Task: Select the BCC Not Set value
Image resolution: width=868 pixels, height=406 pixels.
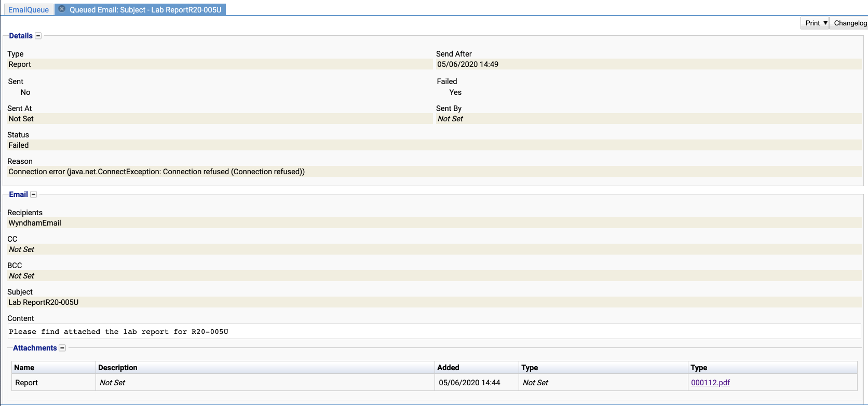Action: (435, 276)
